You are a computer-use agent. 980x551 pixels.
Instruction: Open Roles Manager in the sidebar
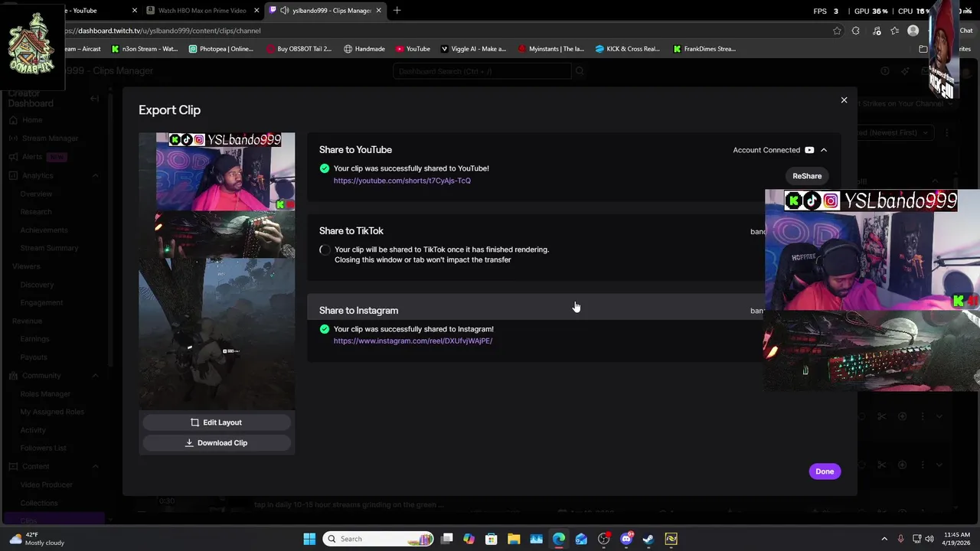[x=45, y=394]
